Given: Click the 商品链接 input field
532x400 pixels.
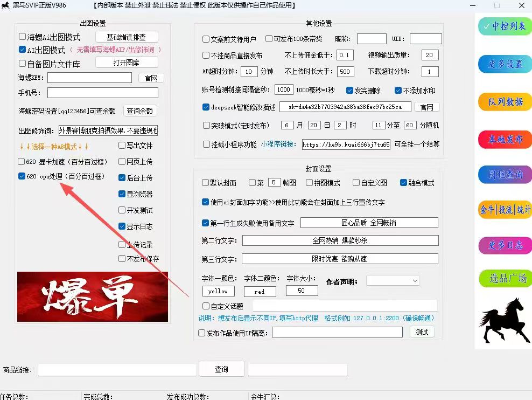Looking at the screenshot, I should click(x=117, y=370).
